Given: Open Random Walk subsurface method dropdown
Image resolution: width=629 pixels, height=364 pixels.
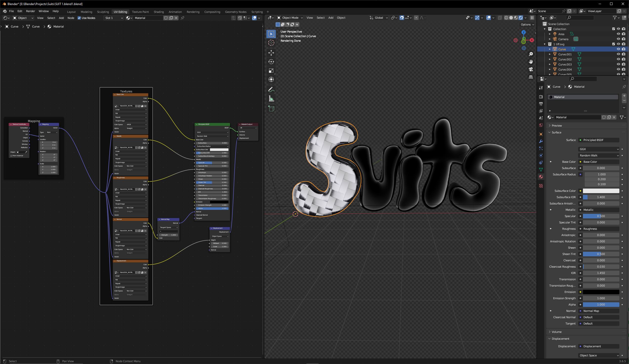Looking at the screenshot, I should coord(599,155).
